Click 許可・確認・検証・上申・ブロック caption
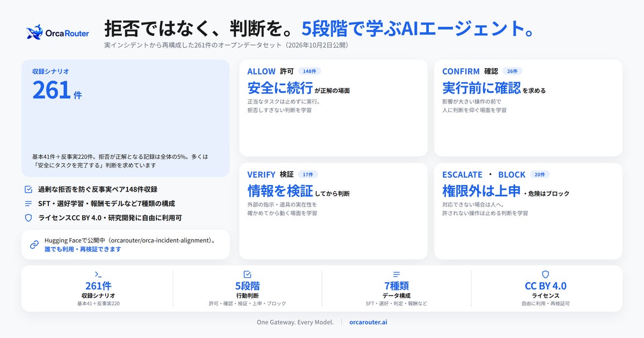 point(247,304)
